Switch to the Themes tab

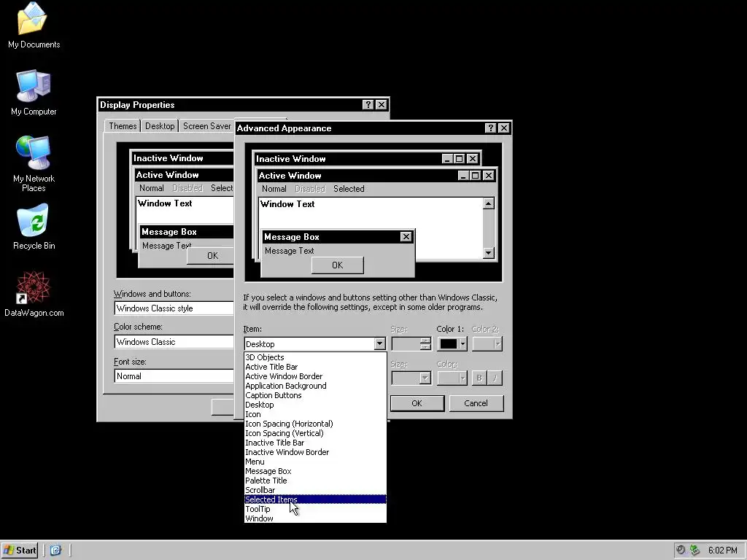click(x=123, y=125)
